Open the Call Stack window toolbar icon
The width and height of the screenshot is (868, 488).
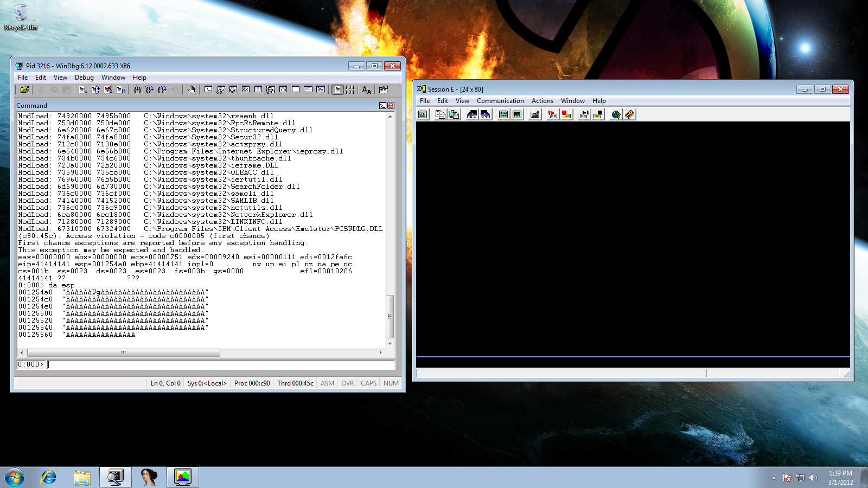(270, 89)
